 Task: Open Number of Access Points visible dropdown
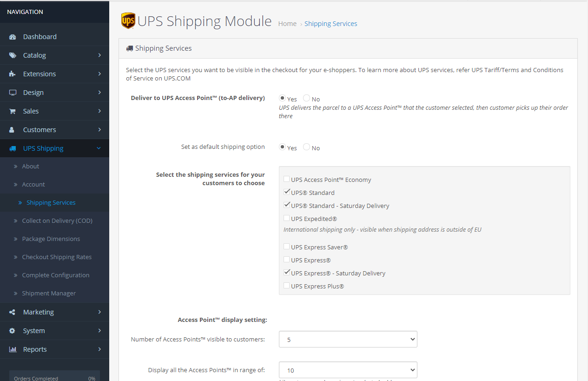(348, 339)
